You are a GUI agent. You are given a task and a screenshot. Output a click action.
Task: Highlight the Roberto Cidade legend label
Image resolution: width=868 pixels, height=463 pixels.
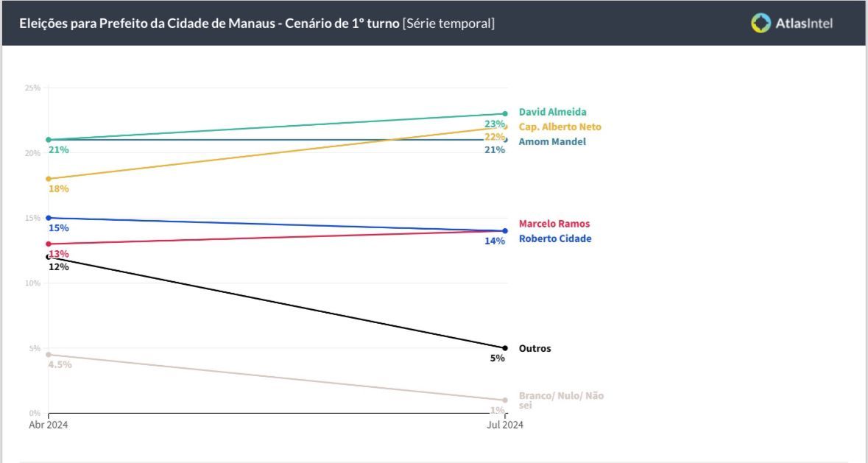pos(554,238)
